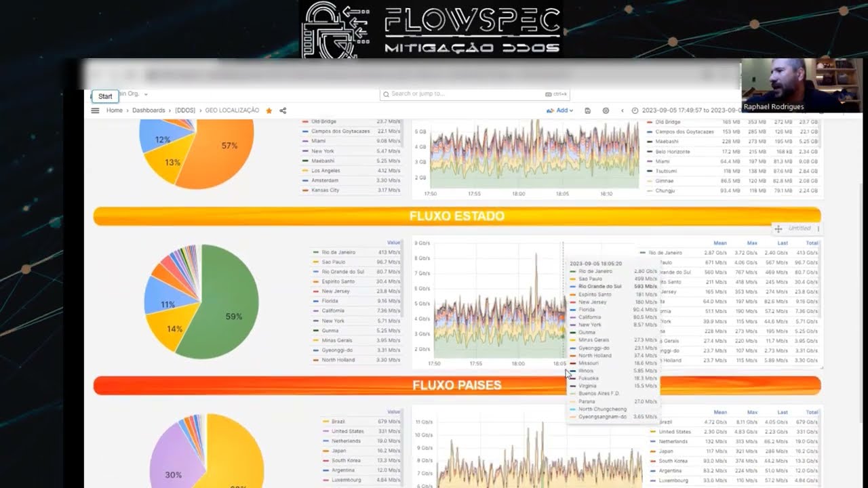Image resolution: width=868 pixels, height=488 pixels.
Task: Select Miami in the top city legend
Action: coord(318,141)
